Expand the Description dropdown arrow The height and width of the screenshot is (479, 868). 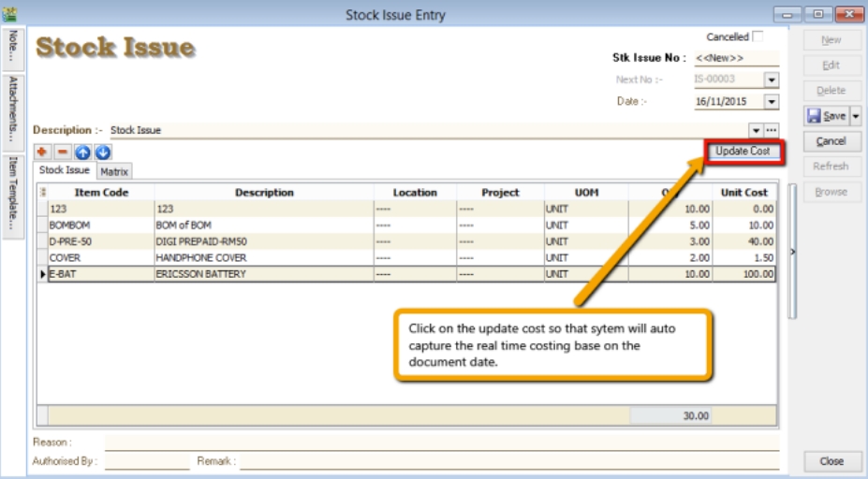coord(756,131)
